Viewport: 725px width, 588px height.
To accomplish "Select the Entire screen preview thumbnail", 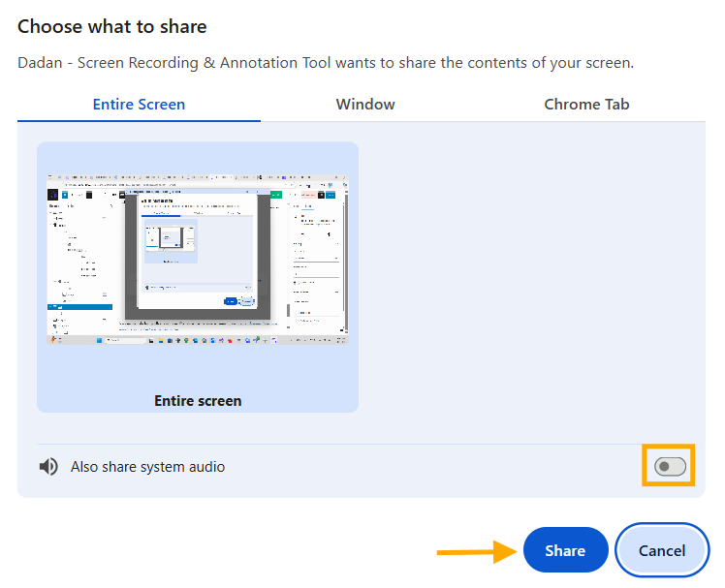I will [x=198, y=277].
